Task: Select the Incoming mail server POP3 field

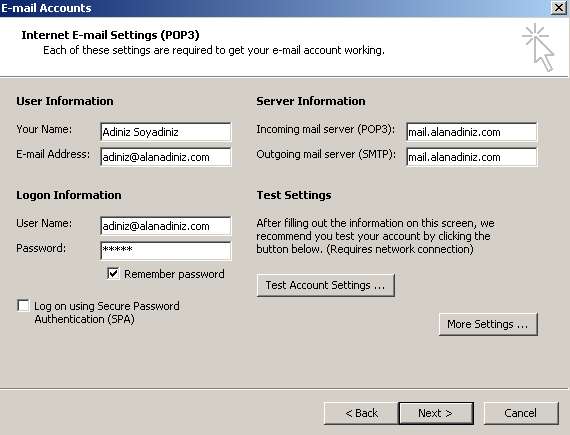Action: [471, 132]
